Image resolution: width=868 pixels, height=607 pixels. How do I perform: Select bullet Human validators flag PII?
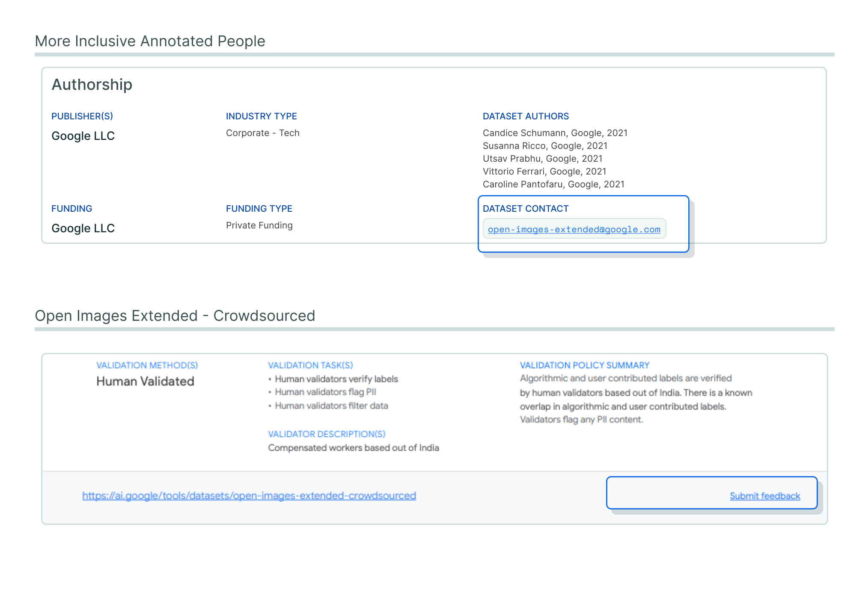325,392
